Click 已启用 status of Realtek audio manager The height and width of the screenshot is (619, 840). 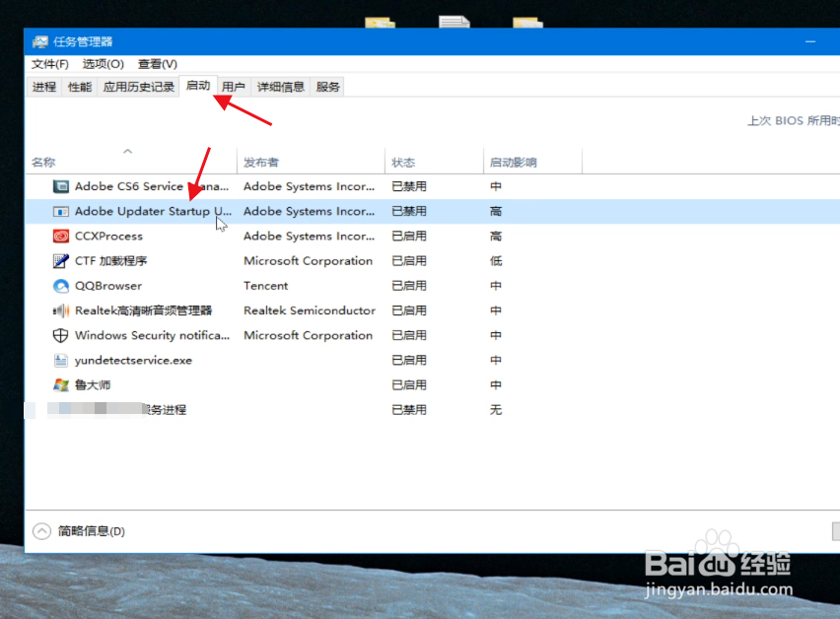409,310
